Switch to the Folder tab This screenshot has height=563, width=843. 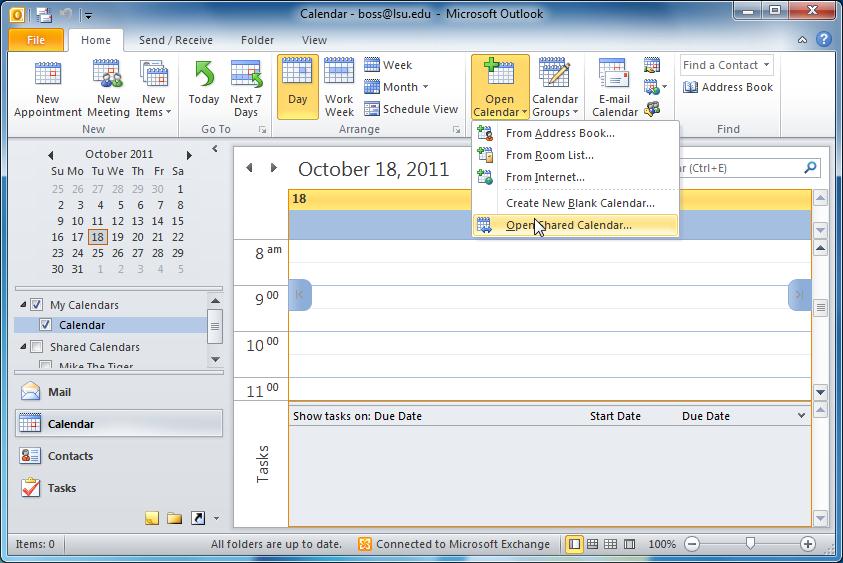(257, 40)
